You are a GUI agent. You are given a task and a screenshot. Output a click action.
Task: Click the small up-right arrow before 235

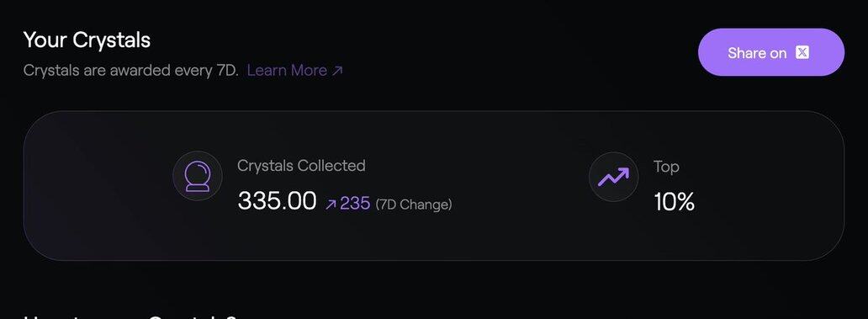[x=331, y=205]
